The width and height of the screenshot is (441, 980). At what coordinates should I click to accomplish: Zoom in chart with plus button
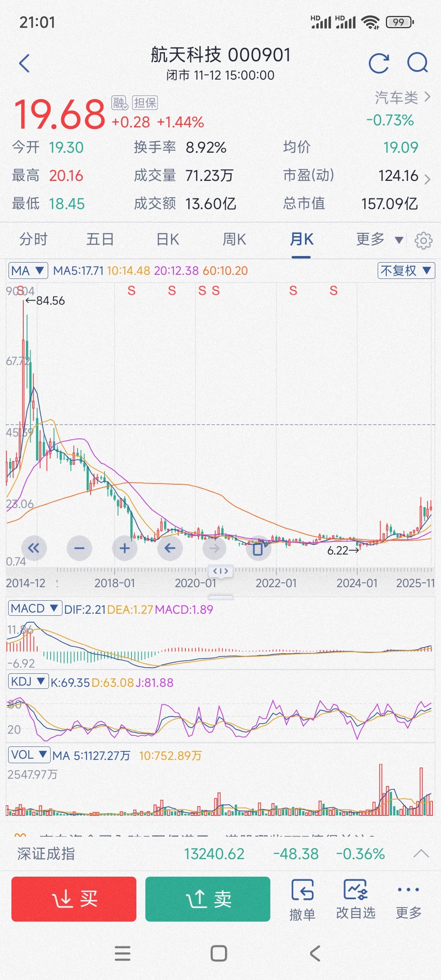click(x=125, y=548)
